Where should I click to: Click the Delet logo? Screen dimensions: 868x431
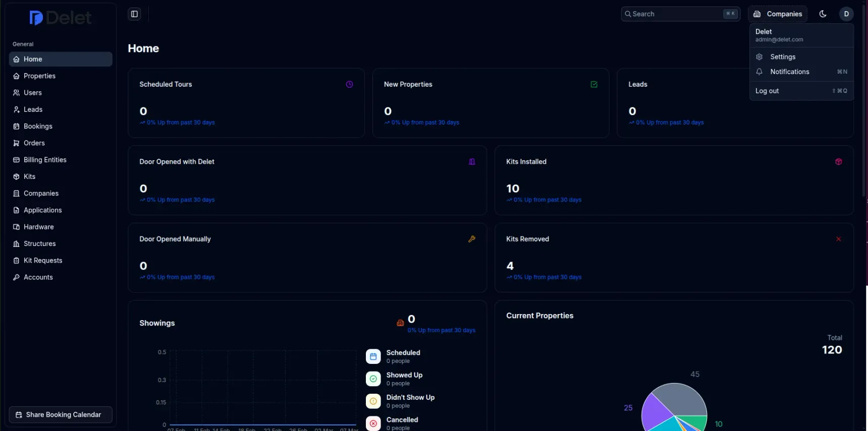(61, 18)
